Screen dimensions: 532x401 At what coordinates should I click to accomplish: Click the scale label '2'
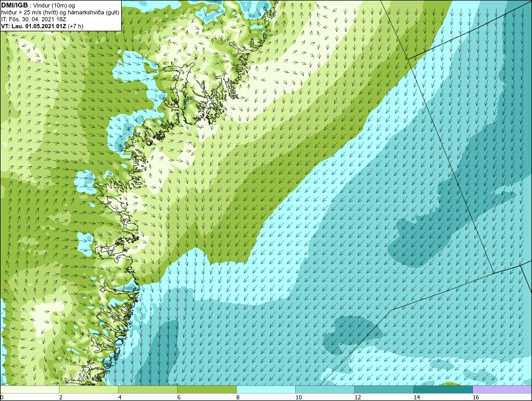pyautogui.click(x=61, y=397)
